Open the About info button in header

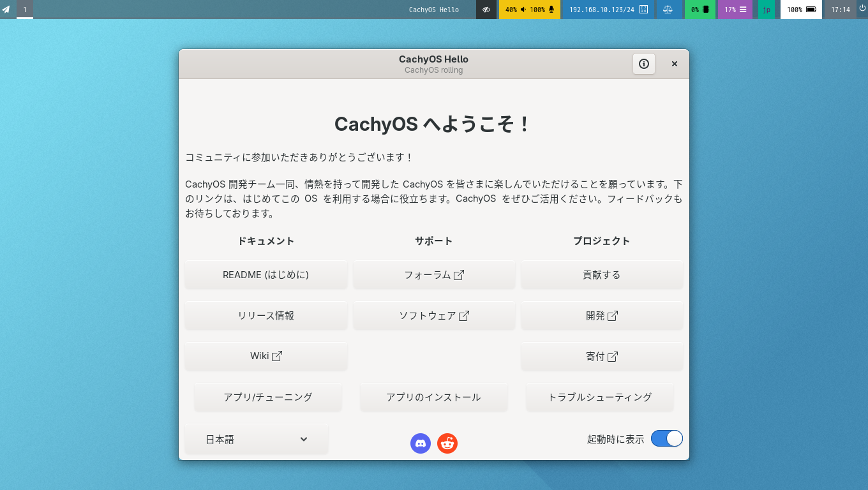tap(644, 64)
